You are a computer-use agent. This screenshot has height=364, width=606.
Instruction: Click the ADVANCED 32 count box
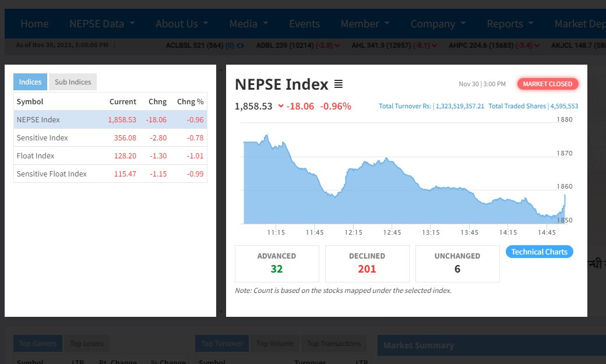[277, 263]
